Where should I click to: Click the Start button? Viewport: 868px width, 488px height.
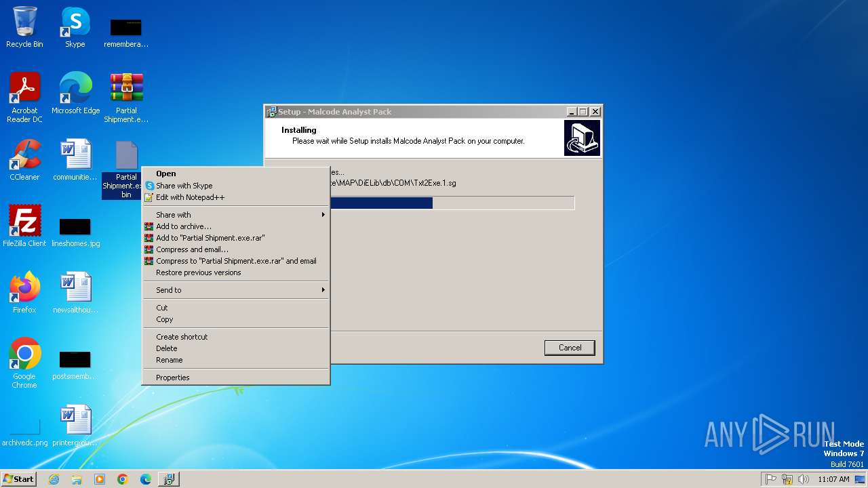click(x=19, y=479)
